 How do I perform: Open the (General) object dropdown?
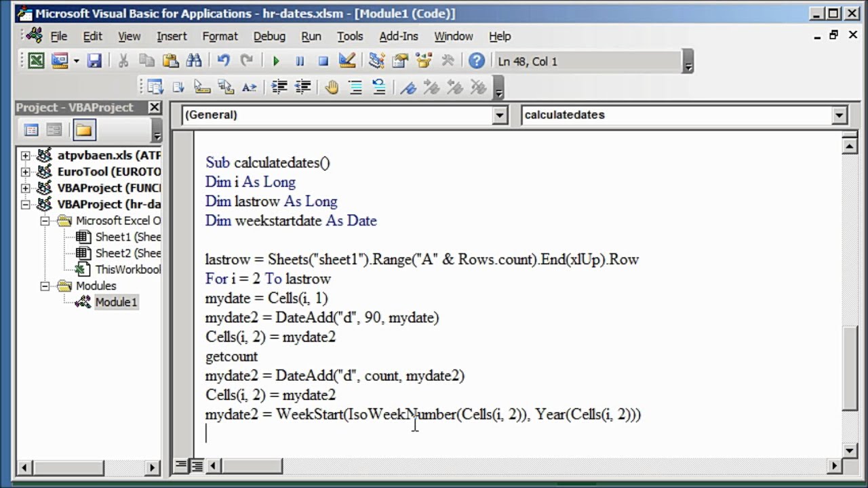click(x=500, y=115)
